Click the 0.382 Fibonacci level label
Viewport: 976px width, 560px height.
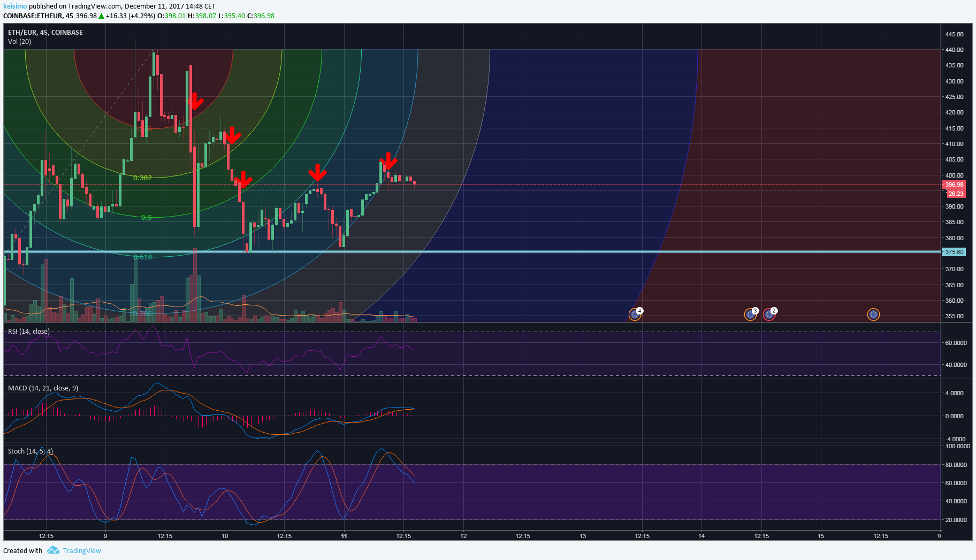[x=142, y=178]
